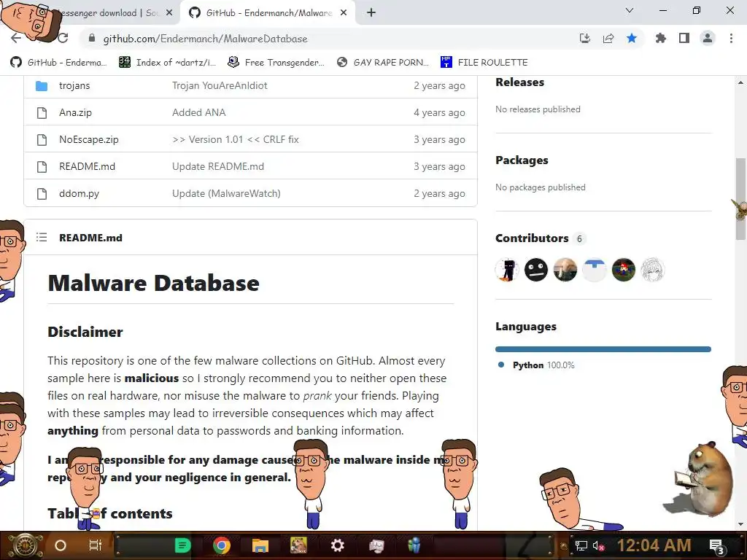Open the README.md file link
Image resolution: width=747 pixels, height=560 pixels.
pos(88,166)
